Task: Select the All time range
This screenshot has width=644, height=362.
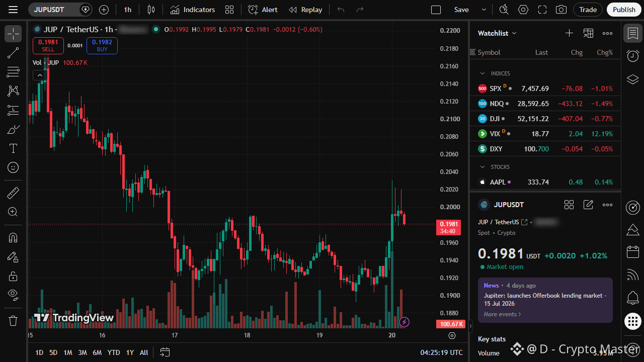Action: [144, 352]
